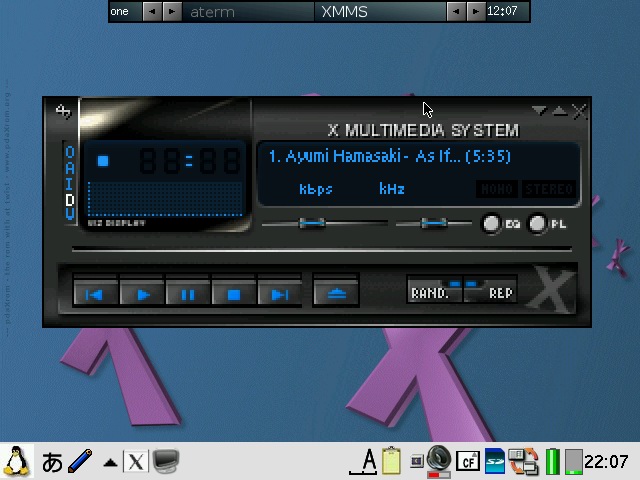Toggle the RAND shuffle button

pyautogui.click(x=431, y=293)
